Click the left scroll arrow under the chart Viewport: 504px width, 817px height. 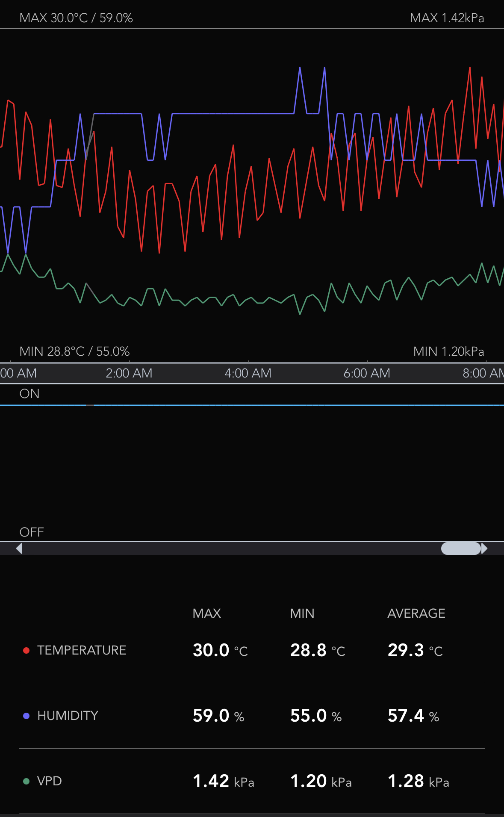[19, 548]
